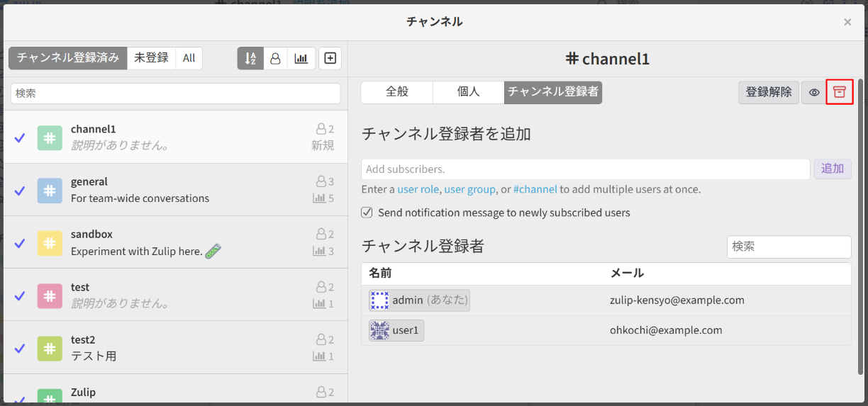Image resolution: width=868 pixels, height=406 pixels.
Task: Click the test tube emoji in sandbox description
Action: 213,251
